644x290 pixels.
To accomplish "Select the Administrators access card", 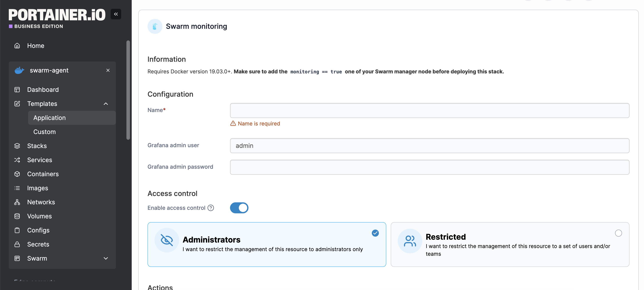I will coord(266,245).
